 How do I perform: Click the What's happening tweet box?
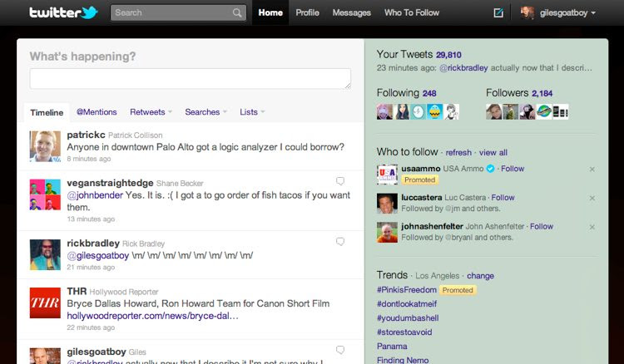[191, 78]
